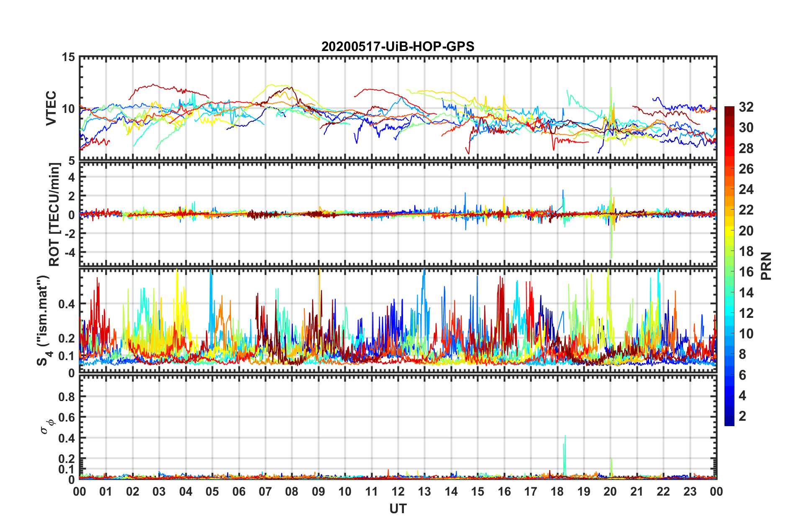The image size is (796, 532).
Task: Select the 09 hour tick on the UT axis
Action: click(x=318, y=491)
